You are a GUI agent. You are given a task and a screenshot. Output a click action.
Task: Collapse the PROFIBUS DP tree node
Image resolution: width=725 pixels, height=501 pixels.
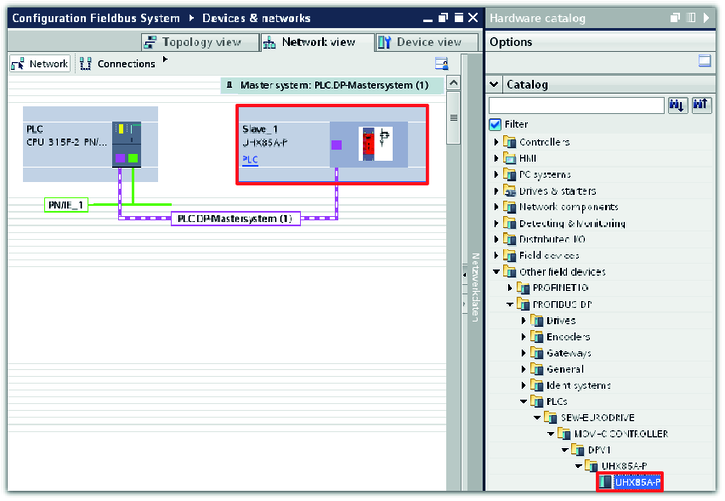(x=509, y=304)
